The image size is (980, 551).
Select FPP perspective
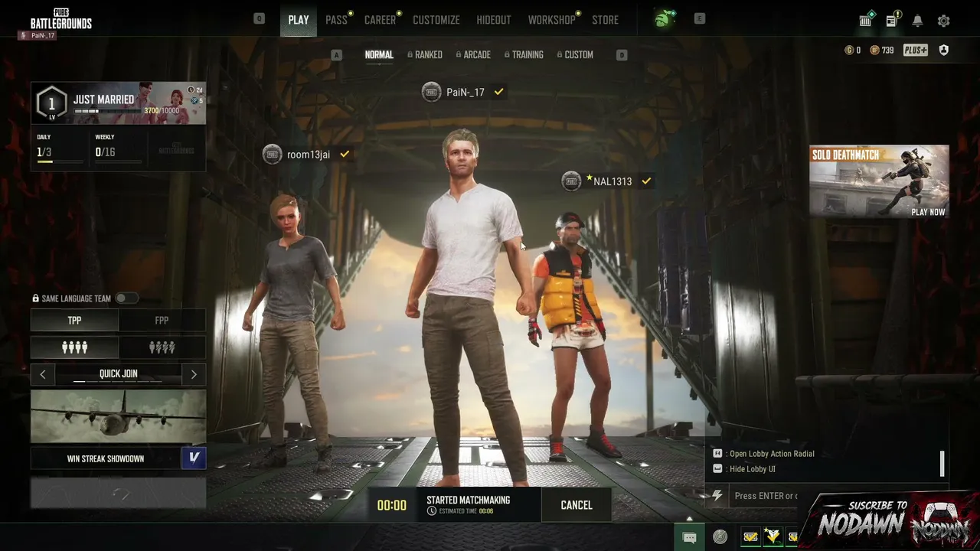tap(162, 321)
